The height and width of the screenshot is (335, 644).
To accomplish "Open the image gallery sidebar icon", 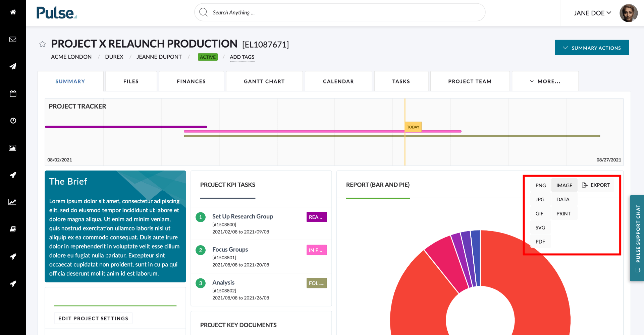I will (12, 148).
